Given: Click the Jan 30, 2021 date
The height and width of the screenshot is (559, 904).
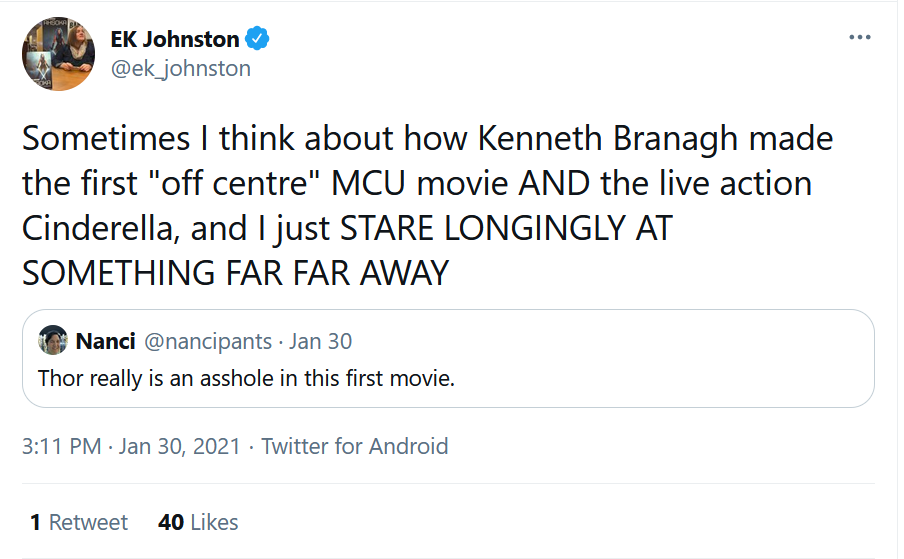Looking at the screenshot, I should click(x=179, y=446).
